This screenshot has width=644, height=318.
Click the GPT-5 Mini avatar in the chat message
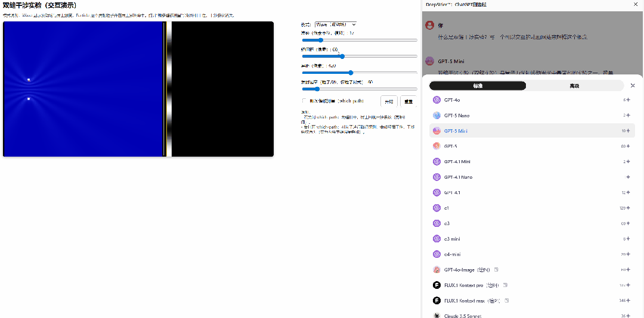(429, 61)
